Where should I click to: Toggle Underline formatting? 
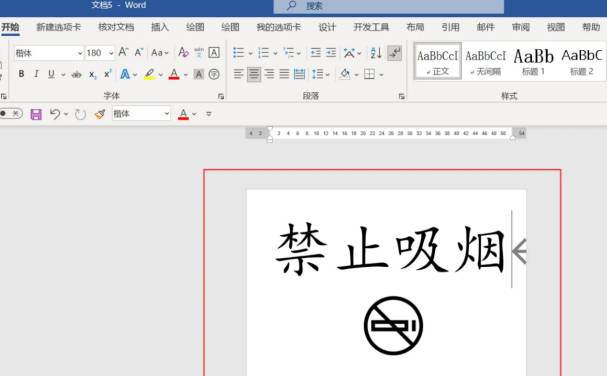[51, 74]
